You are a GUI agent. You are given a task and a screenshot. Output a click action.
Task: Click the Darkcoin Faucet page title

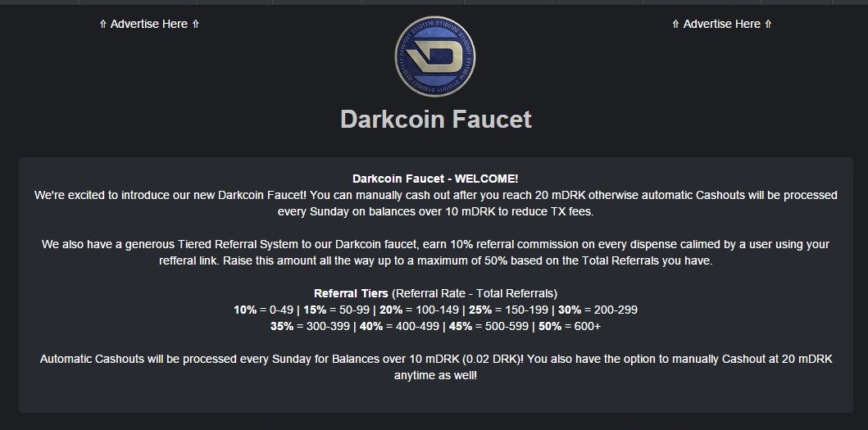coord(436,119)
